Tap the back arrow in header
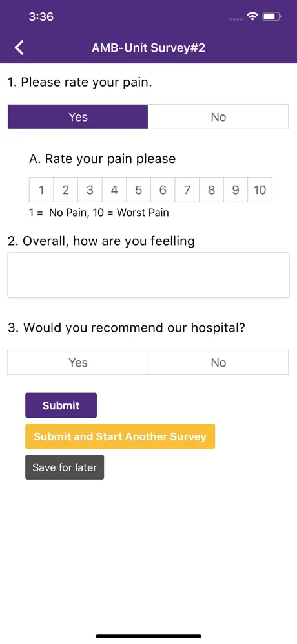 point(19,48)
